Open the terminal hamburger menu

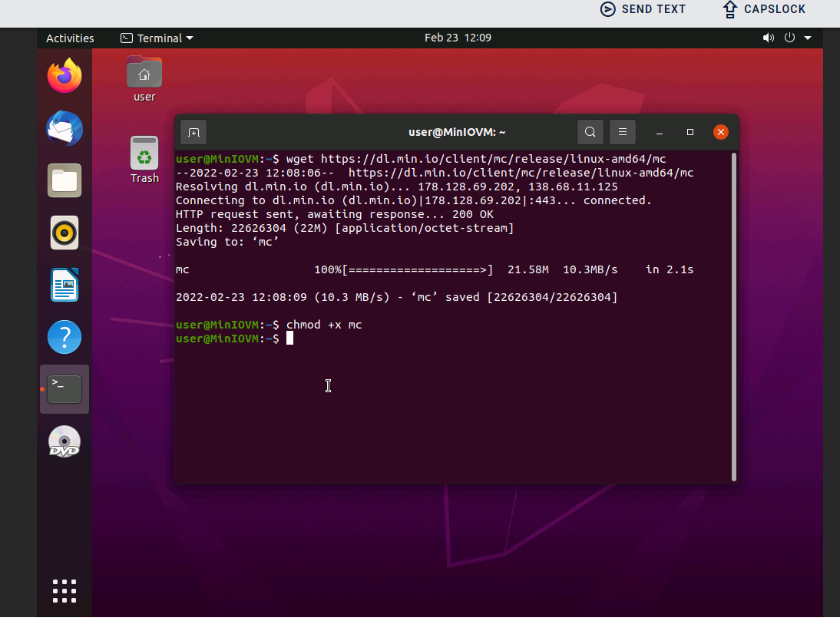(x=623, y=132)
